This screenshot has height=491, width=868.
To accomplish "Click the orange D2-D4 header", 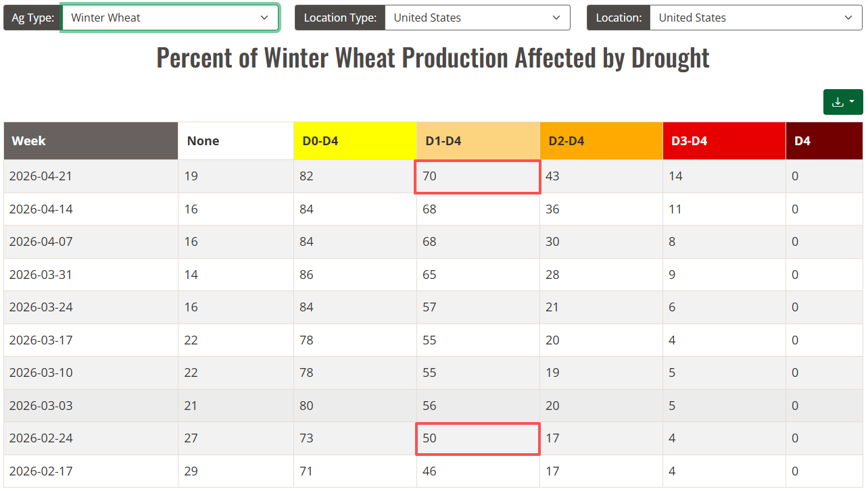I will coord(600,141).
